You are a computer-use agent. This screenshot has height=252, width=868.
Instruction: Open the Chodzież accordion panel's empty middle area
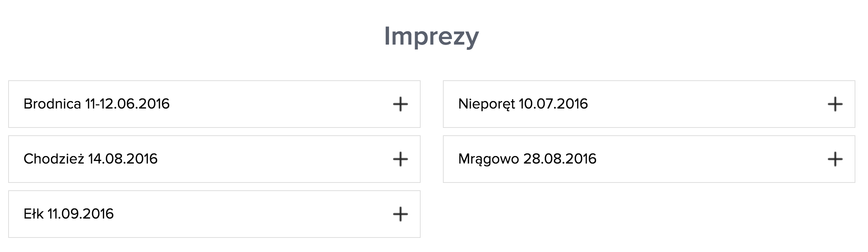[x=275, y=159]
